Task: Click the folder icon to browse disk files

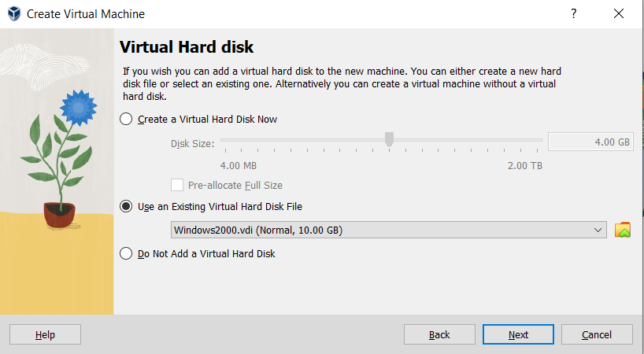Action: tap(623, 230)
